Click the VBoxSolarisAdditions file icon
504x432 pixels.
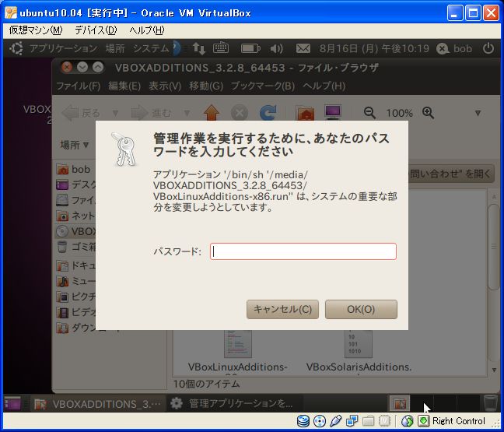pos(359,343)
